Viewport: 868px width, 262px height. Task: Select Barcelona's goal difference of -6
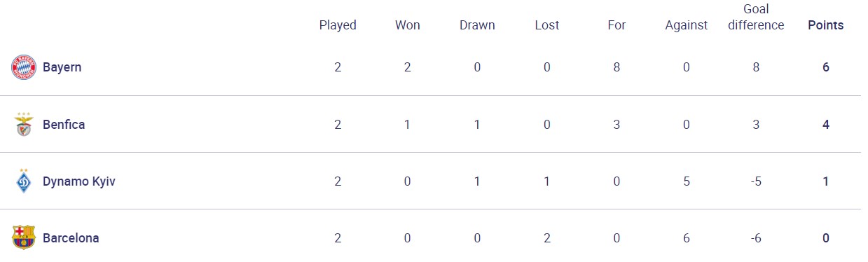(756, 238)
